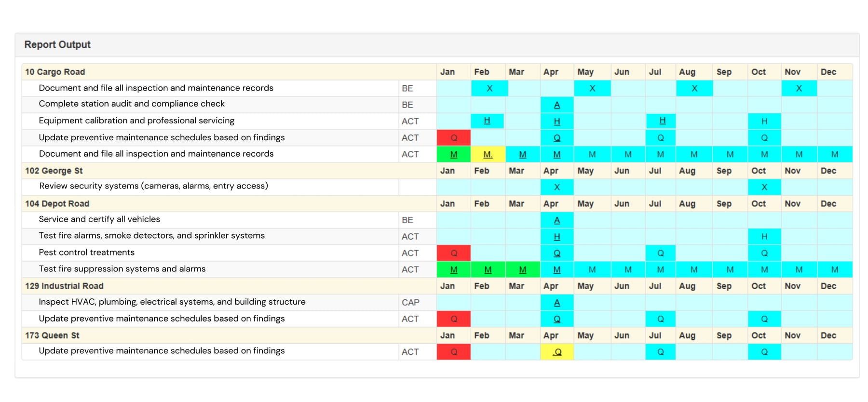Click the Aug X cell in first Document and file row
Image resolution: width=868 pixels, height=402 pixels.
tap(694, 88)
